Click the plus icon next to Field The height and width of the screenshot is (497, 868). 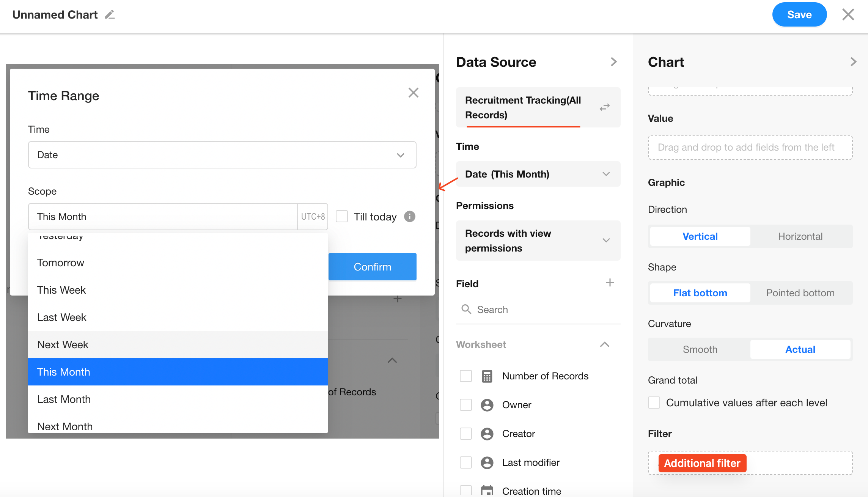(x=610, y=283)
